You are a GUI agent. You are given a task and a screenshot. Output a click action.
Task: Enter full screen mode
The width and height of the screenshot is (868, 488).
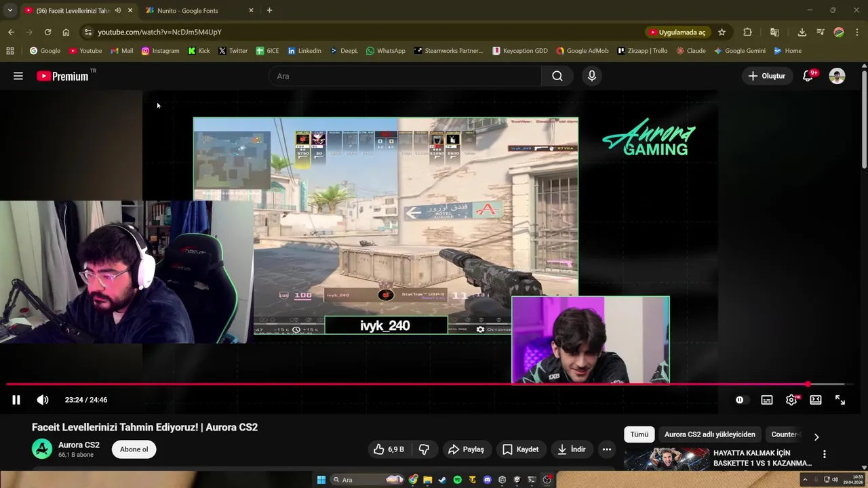pos(840,400)
